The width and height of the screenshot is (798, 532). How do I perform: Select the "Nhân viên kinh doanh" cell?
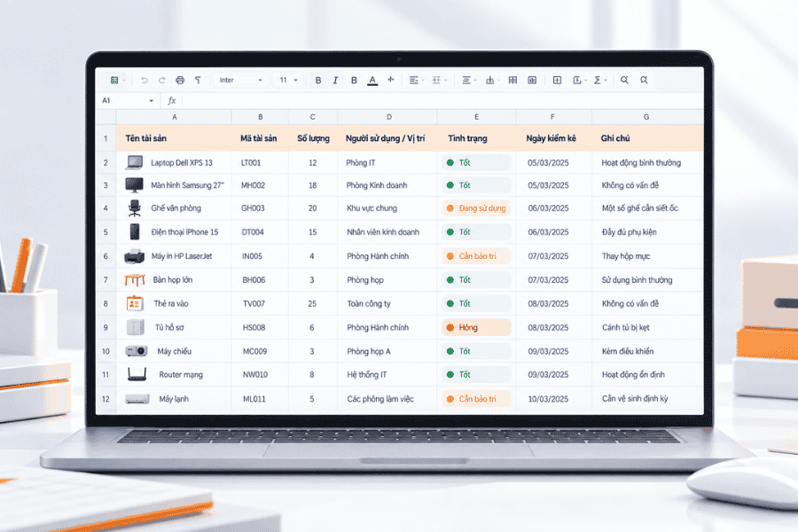point(387,232)
